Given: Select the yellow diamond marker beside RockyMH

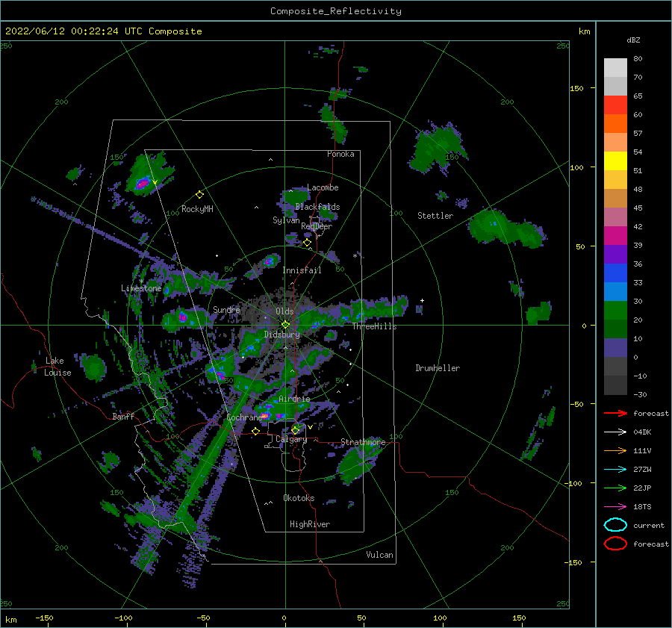Looking at the screenshot, I should click(199, 195).
